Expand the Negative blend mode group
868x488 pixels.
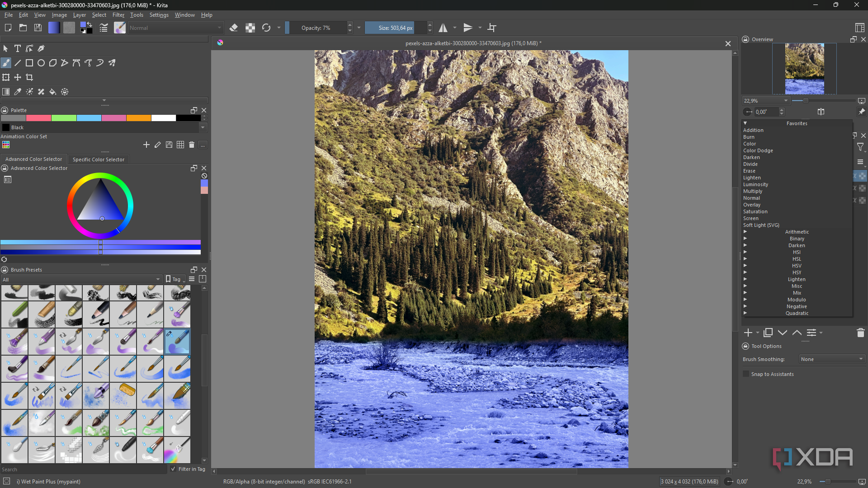[x=745, y=306]
